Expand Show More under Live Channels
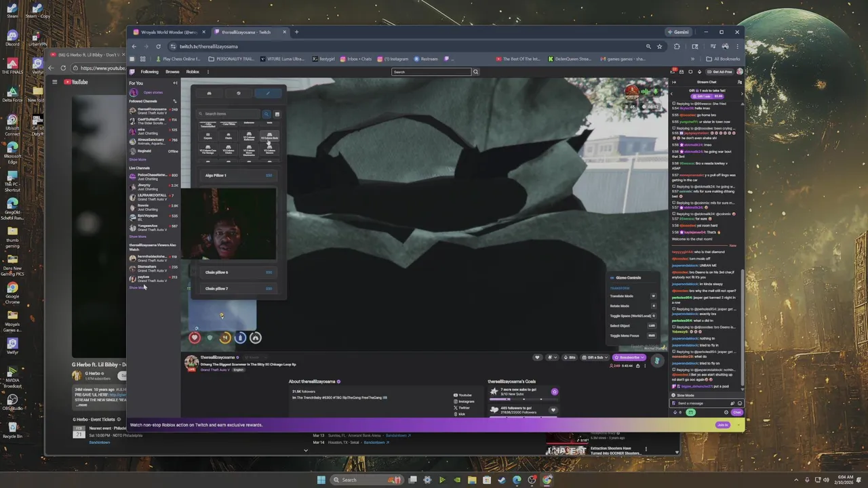The height and width of the screenshot is (488, 868). 138,237
